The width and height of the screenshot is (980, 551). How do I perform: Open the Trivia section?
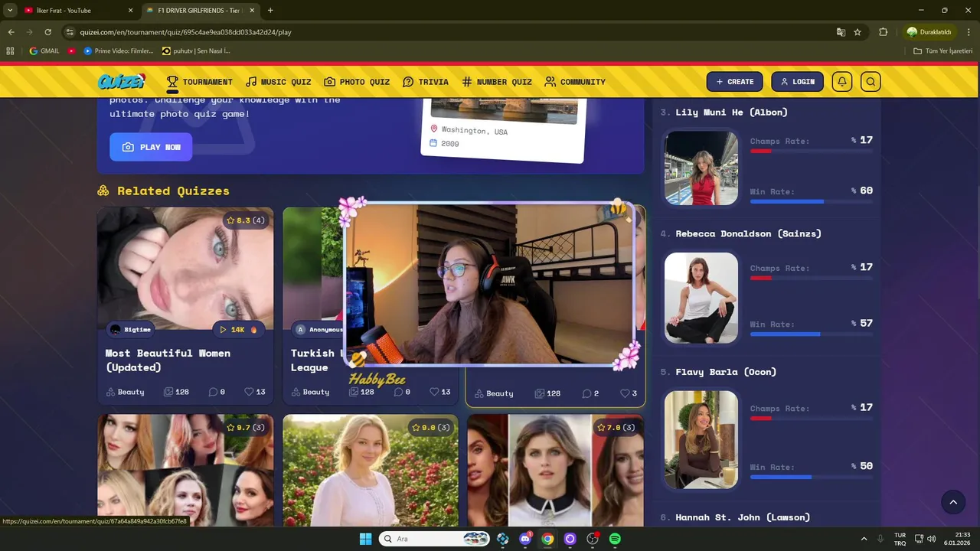click(426, 82)
